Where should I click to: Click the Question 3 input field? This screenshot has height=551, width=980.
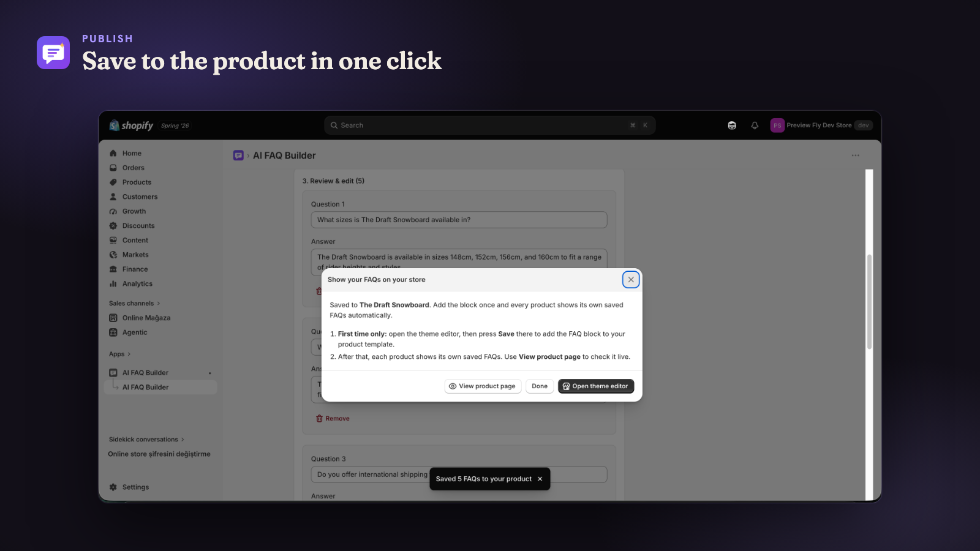click(x=459, y=474)
